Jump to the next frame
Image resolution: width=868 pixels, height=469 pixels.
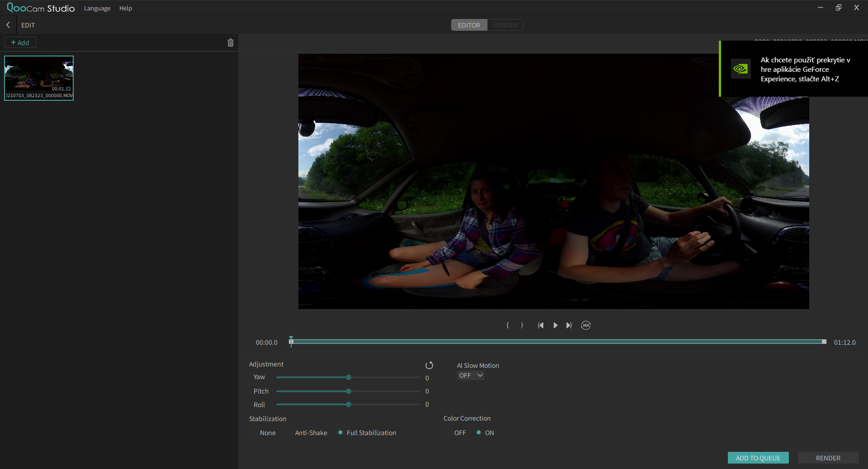pos(569,325)
